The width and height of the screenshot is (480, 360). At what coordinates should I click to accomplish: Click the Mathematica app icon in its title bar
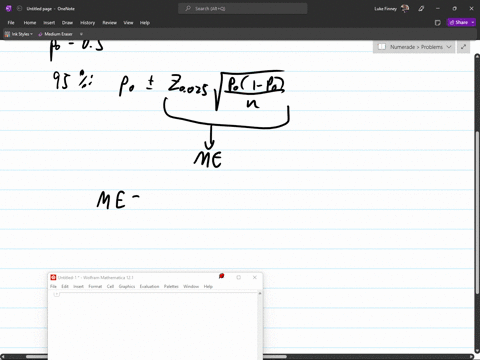point(53,277)
